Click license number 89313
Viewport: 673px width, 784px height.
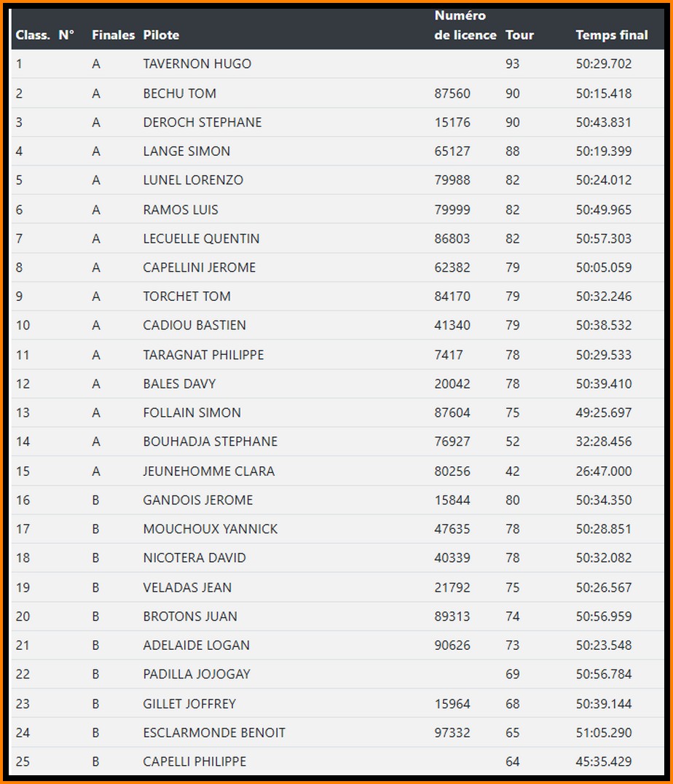(x=452, y=616)
